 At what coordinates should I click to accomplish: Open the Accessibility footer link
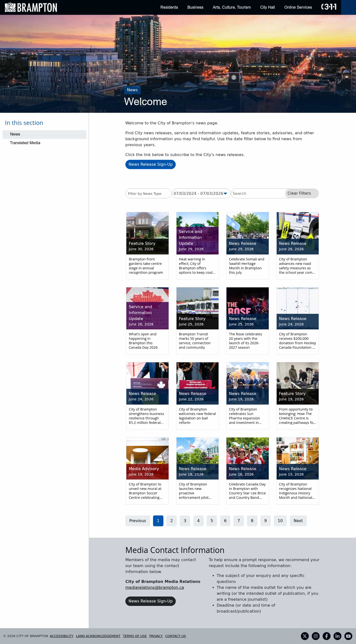62,636
